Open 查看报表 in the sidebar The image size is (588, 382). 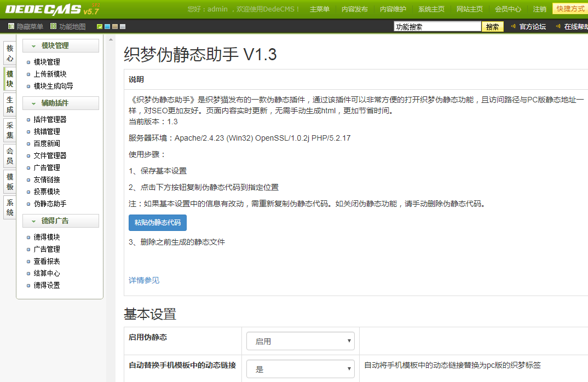[47, 261]
